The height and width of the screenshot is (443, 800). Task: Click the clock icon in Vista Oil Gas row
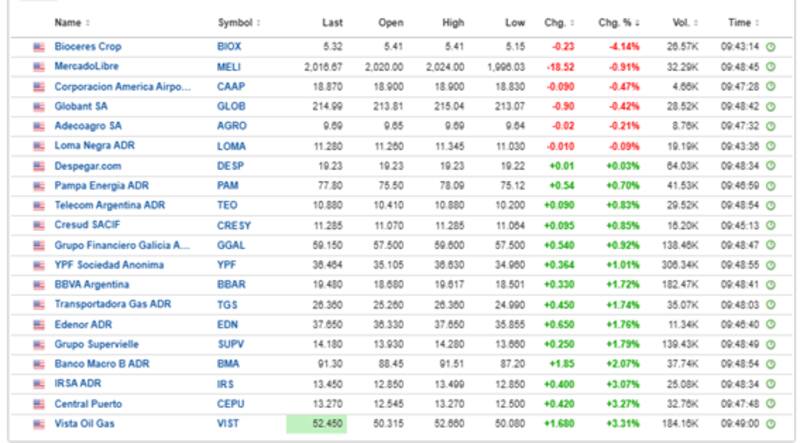[769, 425]
